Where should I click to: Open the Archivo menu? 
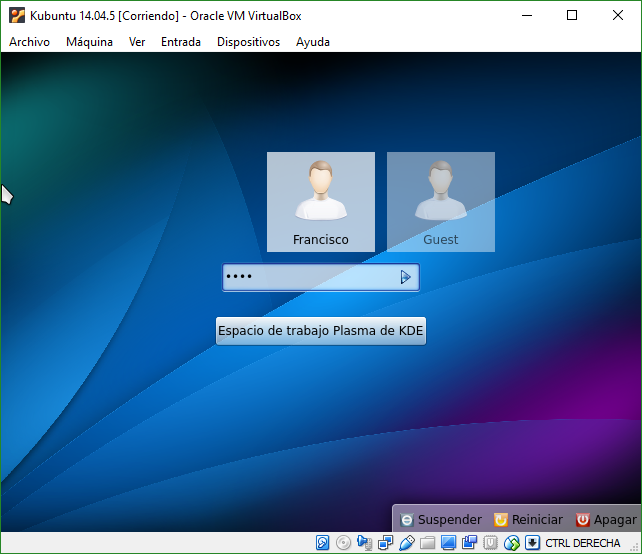click(29, 42)
